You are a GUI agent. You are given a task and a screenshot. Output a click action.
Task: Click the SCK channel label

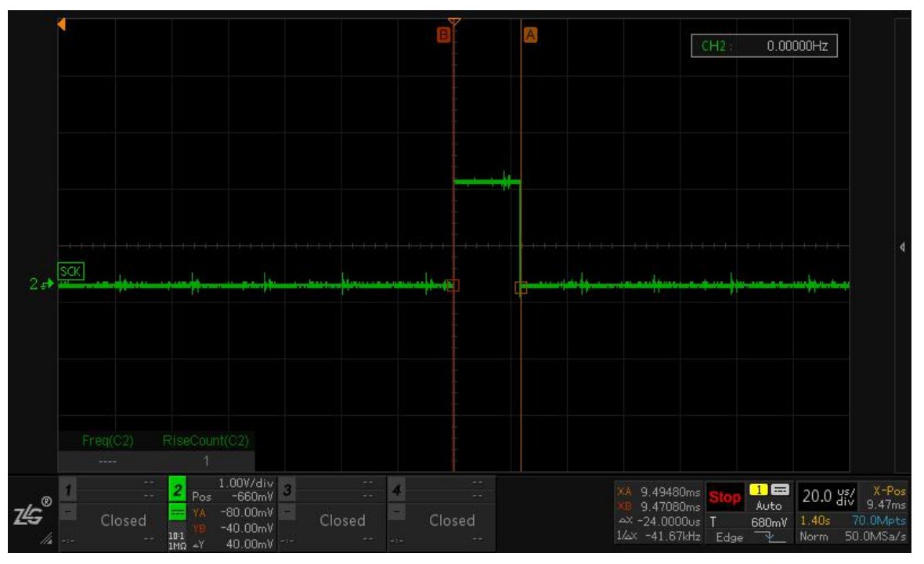[70, 271]
